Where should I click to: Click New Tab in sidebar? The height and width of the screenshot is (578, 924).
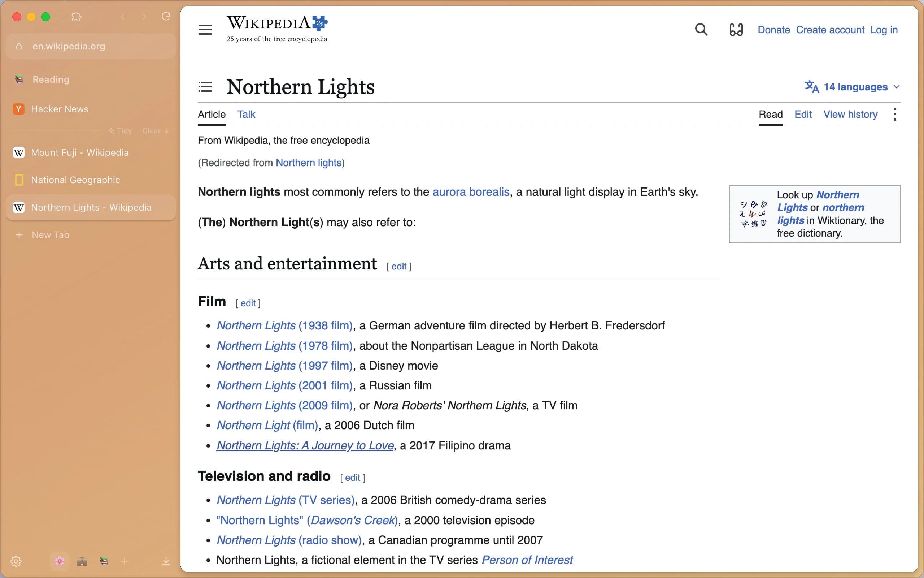(91, 235)
